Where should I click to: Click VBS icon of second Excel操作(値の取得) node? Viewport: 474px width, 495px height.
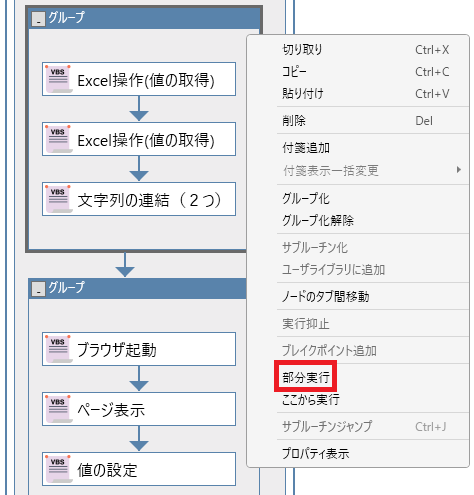click(58, 139)
